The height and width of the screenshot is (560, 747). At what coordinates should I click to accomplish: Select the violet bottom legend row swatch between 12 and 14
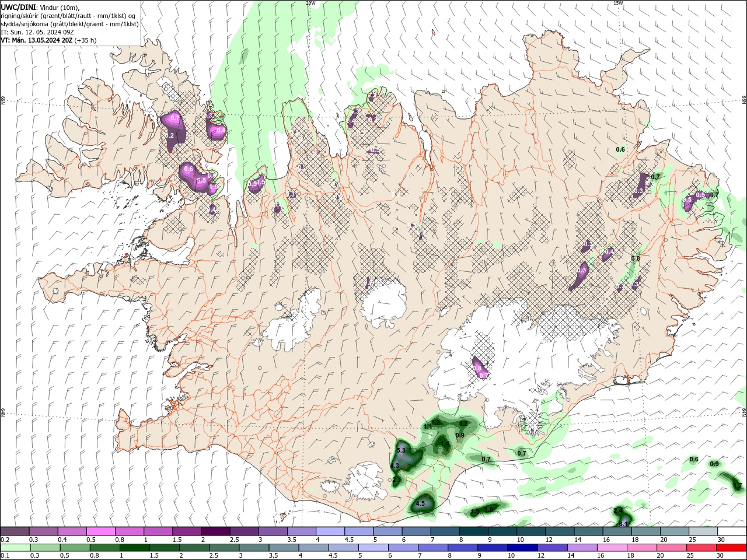[x=551, y=548]
